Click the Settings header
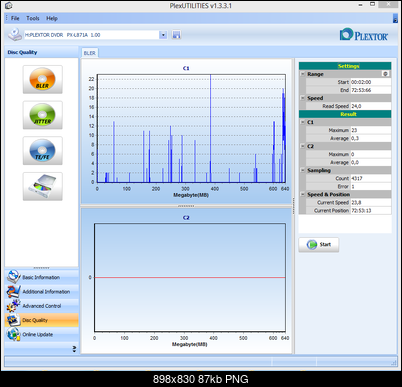The image size is (402, 387). coord(345,66)
